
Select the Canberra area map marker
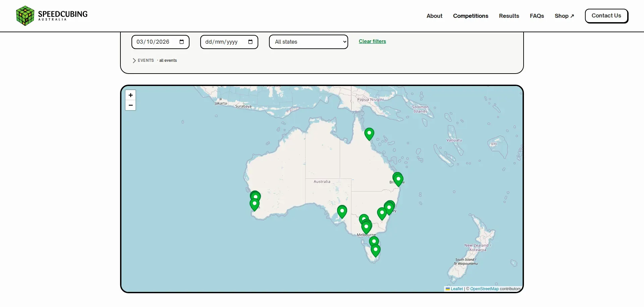point(382,214)
